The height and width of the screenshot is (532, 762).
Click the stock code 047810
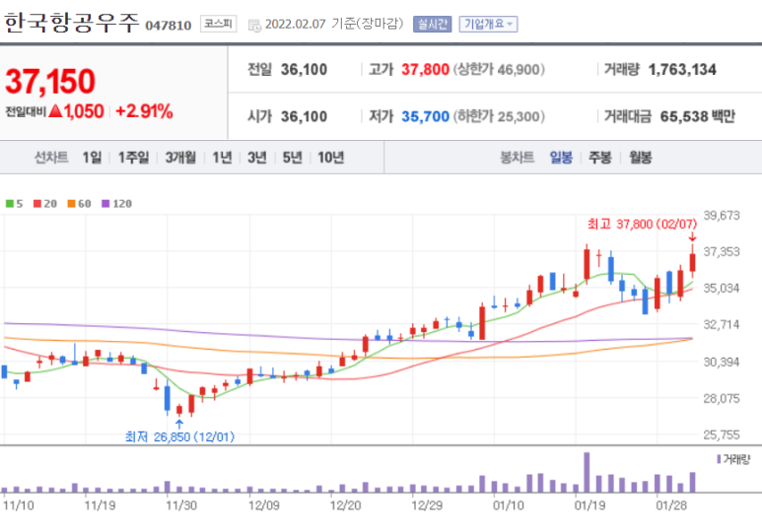point(169,26)
